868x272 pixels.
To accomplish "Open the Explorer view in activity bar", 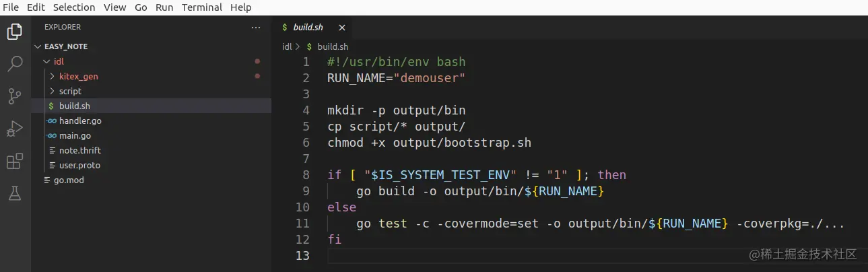I will click(x=15, y=31).
